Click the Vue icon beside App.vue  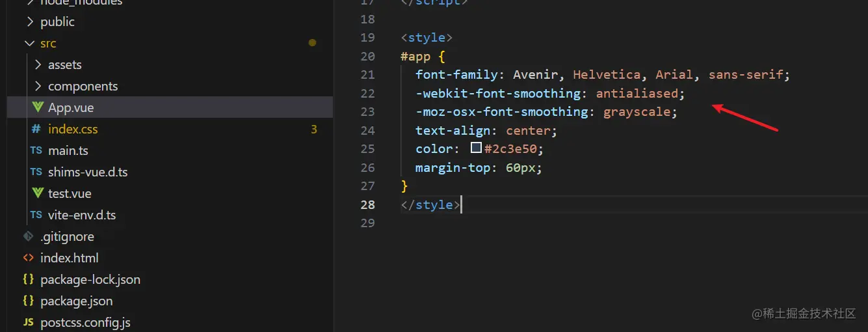pos(37,107)
